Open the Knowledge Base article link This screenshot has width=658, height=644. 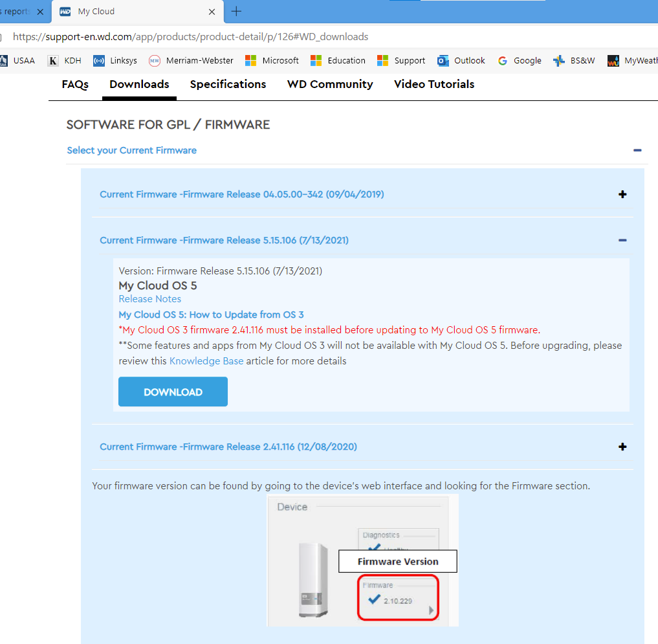coord(206,361)
